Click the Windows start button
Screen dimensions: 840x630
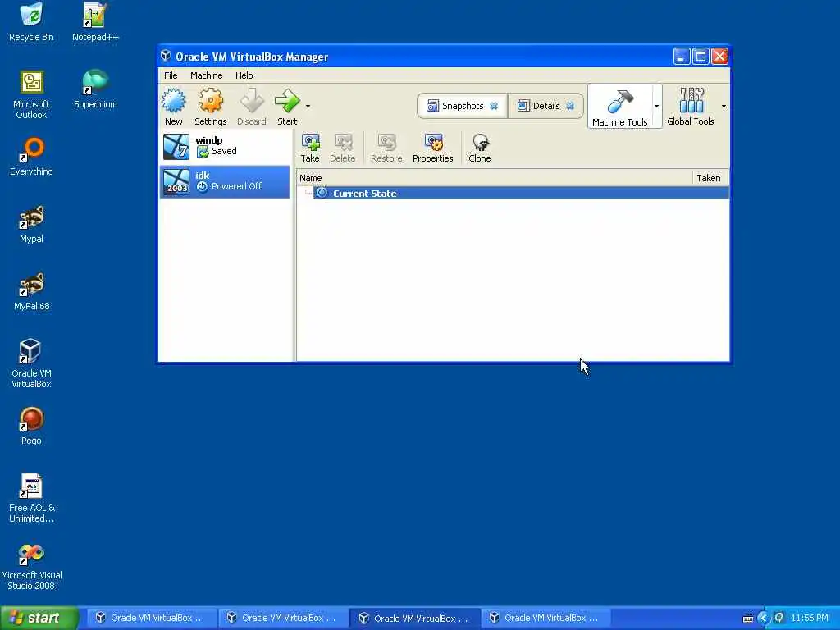[x=39, y=618]
